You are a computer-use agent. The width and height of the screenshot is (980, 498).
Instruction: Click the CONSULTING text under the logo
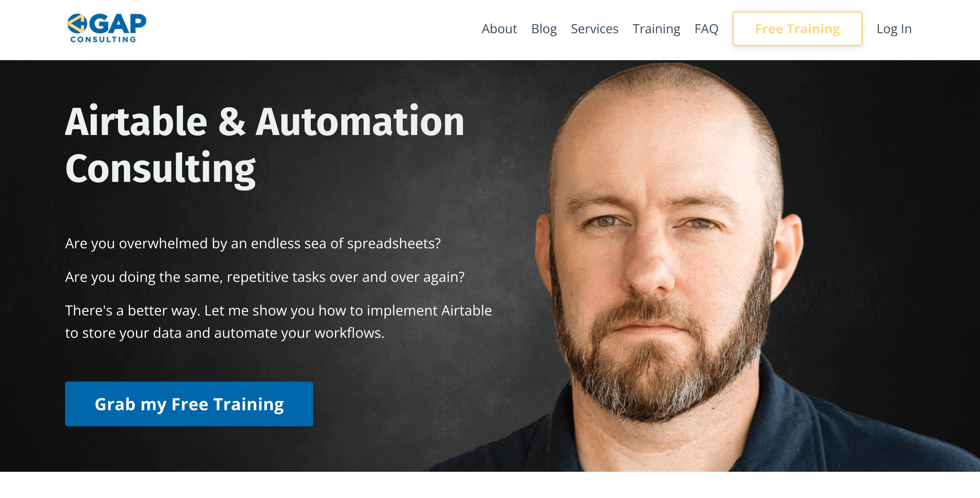coord(103,40)
